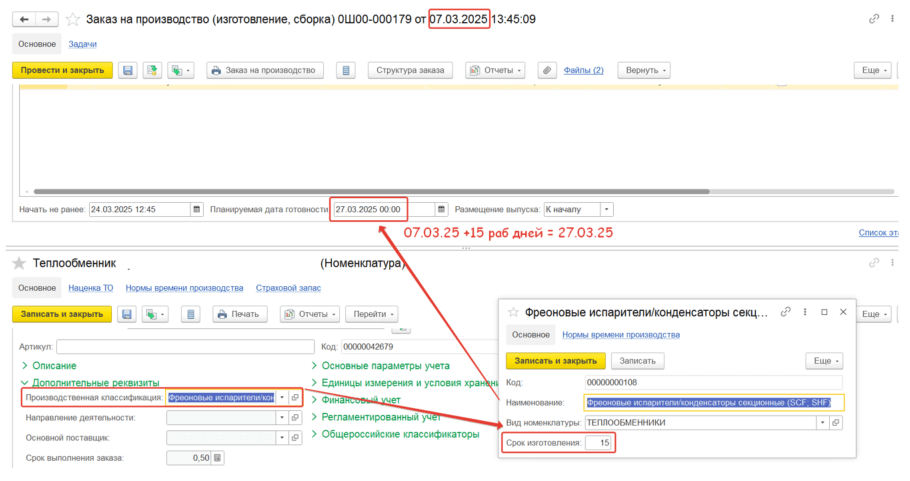Expand the Размещение выпуска dropdown
The height and width of the screenshot is (481, 910).
606,210
